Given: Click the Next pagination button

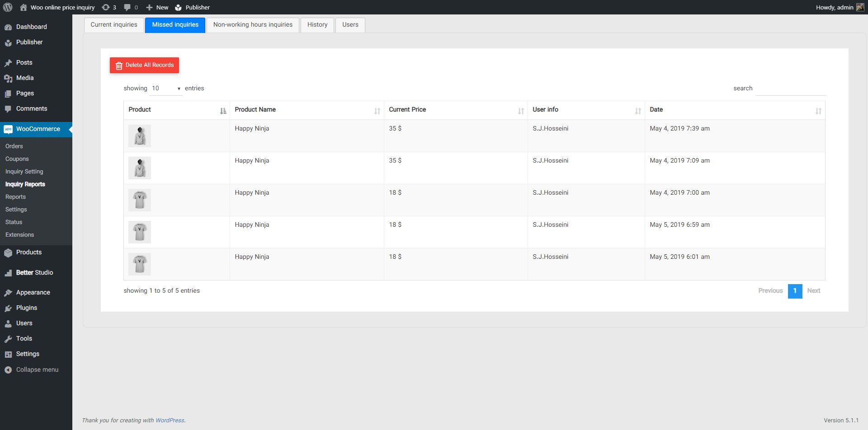Looking at the screenshot, I should (x=814, y=291).
